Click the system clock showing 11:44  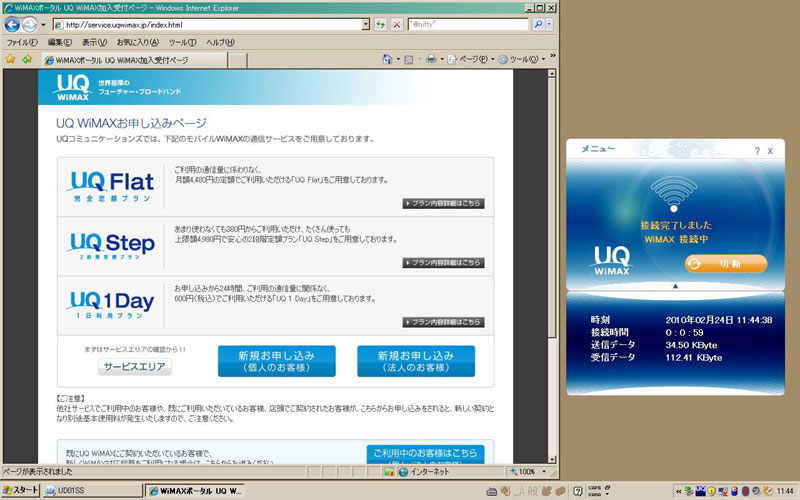[785, 491]
